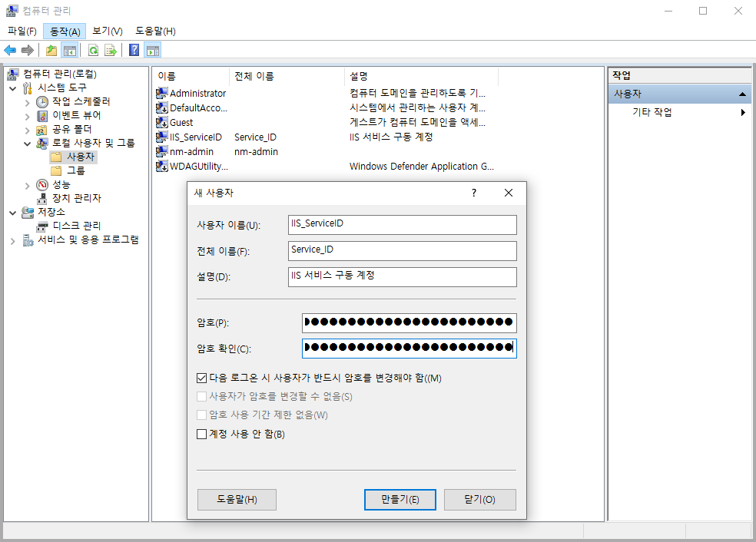This screenshot has height=542, width=756.
Task: Collapse the 저장소 tree node
Action: (13, 213)
